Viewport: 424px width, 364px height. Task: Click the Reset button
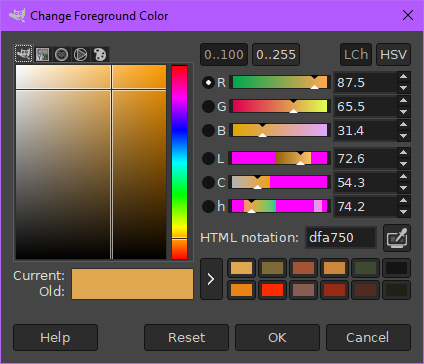pyautogui.click(x=186, y=337)
